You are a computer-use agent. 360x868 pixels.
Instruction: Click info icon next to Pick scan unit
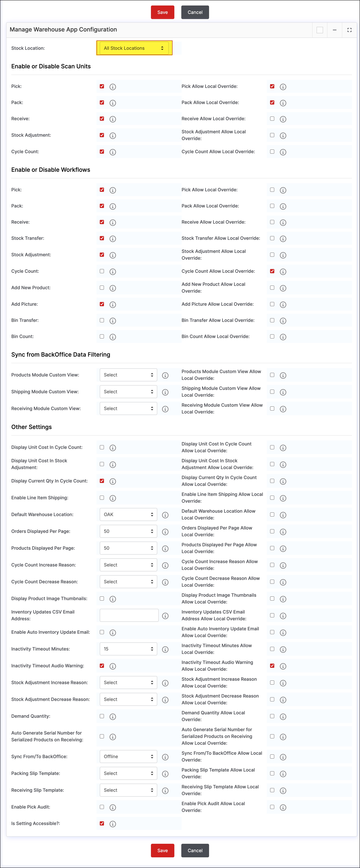113,87
